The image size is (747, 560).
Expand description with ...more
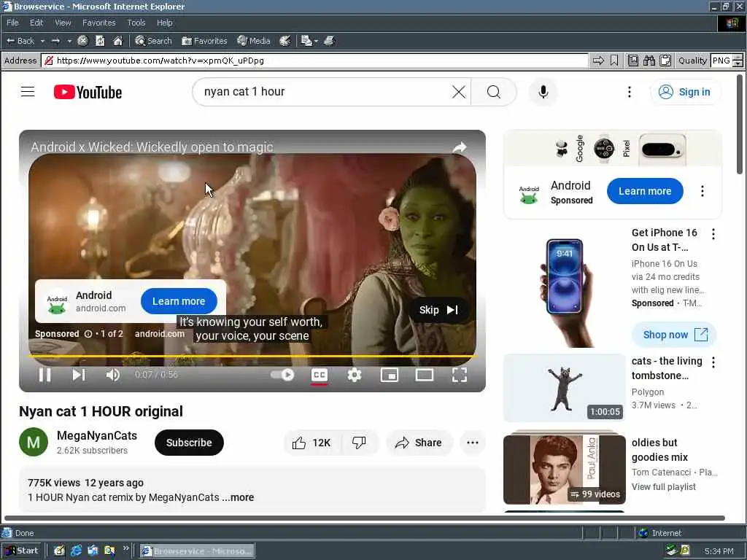tap(238, 497)
